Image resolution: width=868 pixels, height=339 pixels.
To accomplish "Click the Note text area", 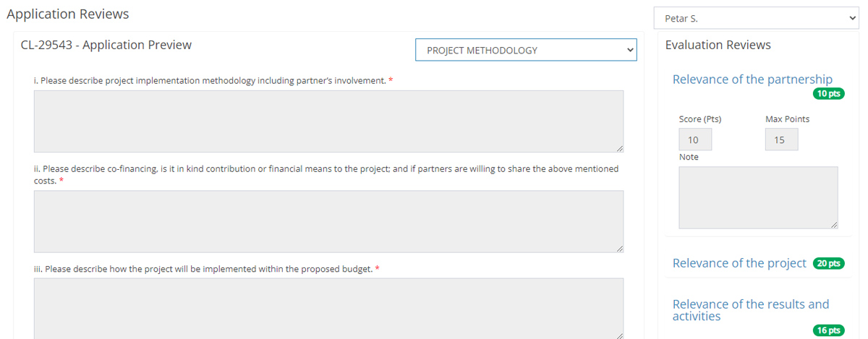I will click(x=757, y=197).
